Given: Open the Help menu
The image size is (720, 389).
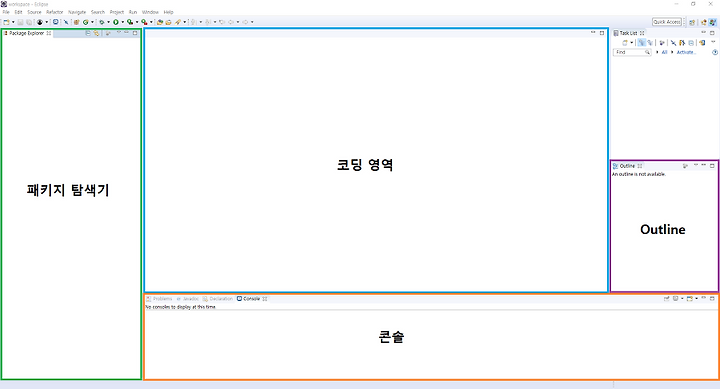Looking at the screenshot, I should pyautogui.click(x=169, y=12).
